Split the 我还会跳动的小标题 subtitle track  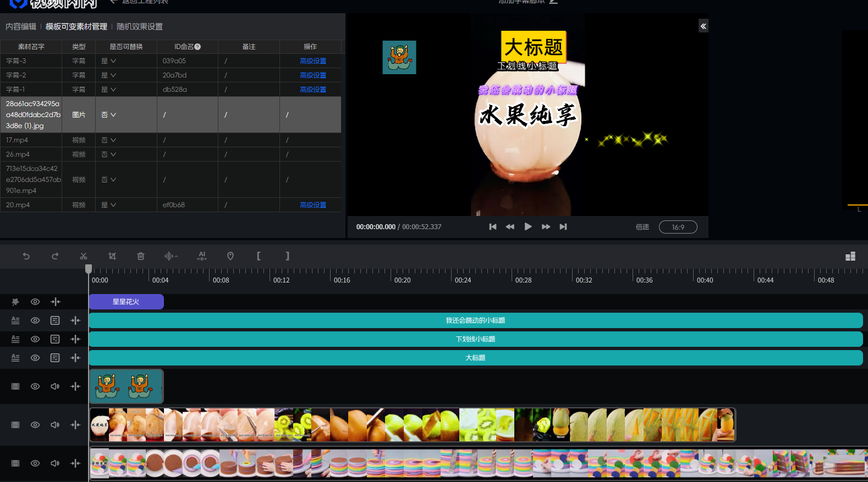[75, 320]
